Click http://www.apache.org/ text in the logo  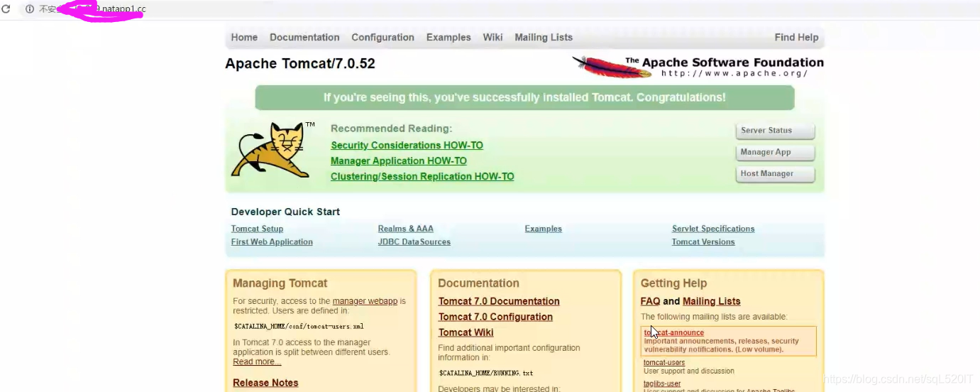(734, 73)
